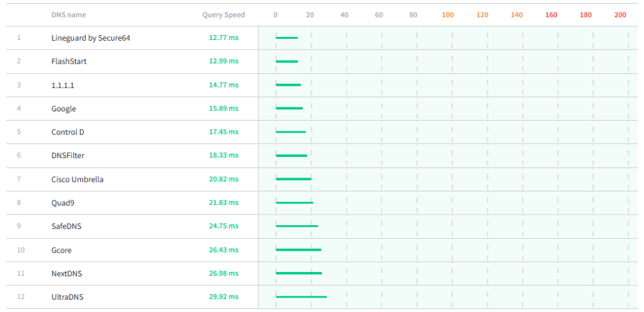Click the green bar for DNSFilter
The height and width of the screenshot is (312, 644).
point(291,156)
